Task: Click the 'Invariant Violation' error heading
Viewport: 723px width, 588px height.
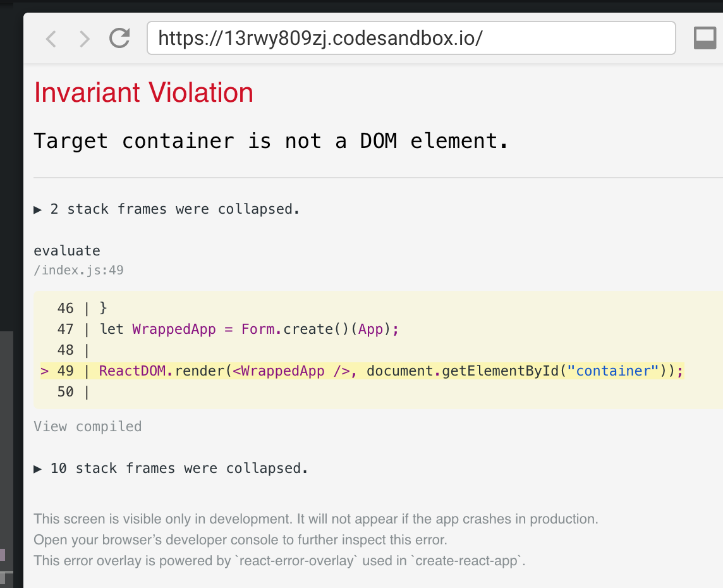Action: 143,92
